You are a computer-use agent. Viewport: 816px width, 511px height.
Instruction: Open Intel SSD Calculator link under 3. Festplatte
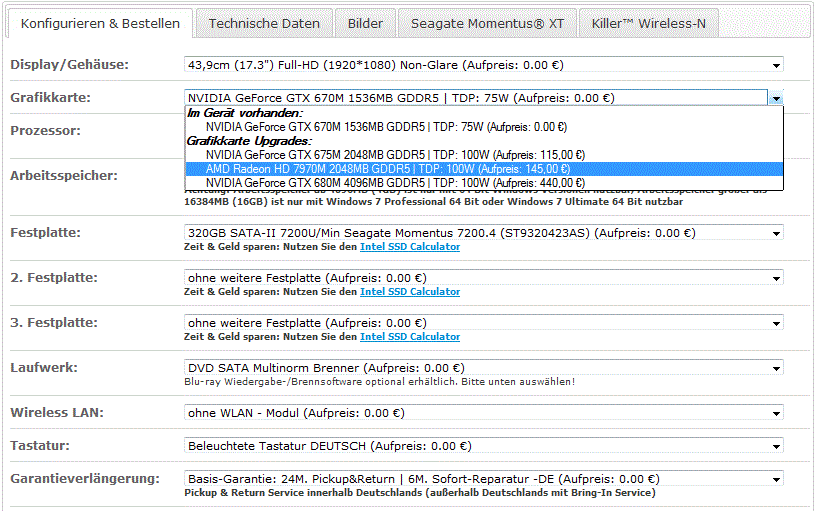point(410,337)
